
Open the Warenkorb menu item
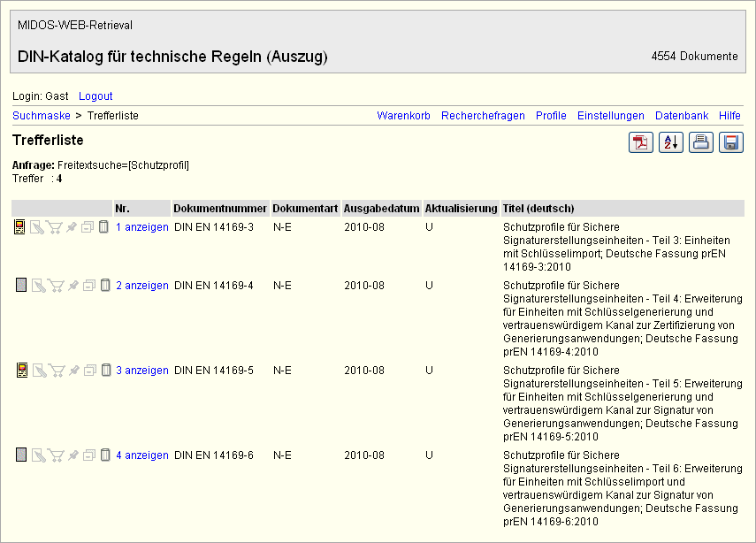click(x=403, y=116)
